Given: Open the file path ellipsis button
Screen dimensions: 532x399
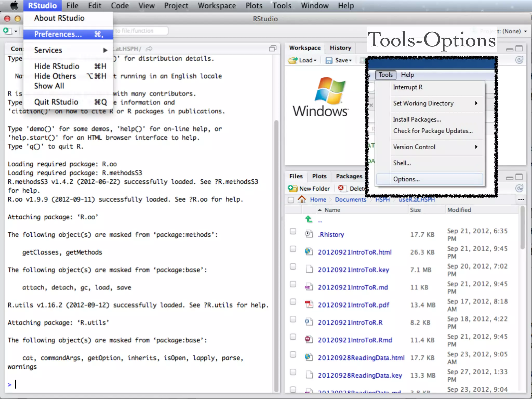Looking at the screenshot, I should pyautogui.click(x=521, y=199).
